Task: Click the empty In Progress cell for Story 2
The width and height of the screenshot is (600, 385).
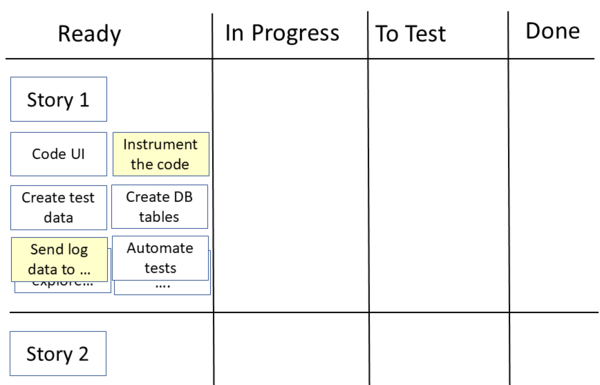Action: [291, 349]
